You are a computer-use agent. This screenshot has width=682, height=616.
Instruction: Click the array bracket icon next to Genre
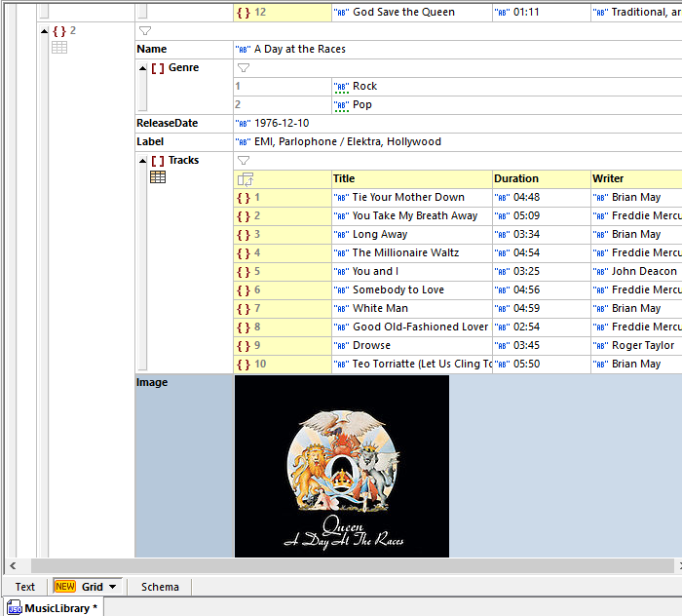[158, 68]
